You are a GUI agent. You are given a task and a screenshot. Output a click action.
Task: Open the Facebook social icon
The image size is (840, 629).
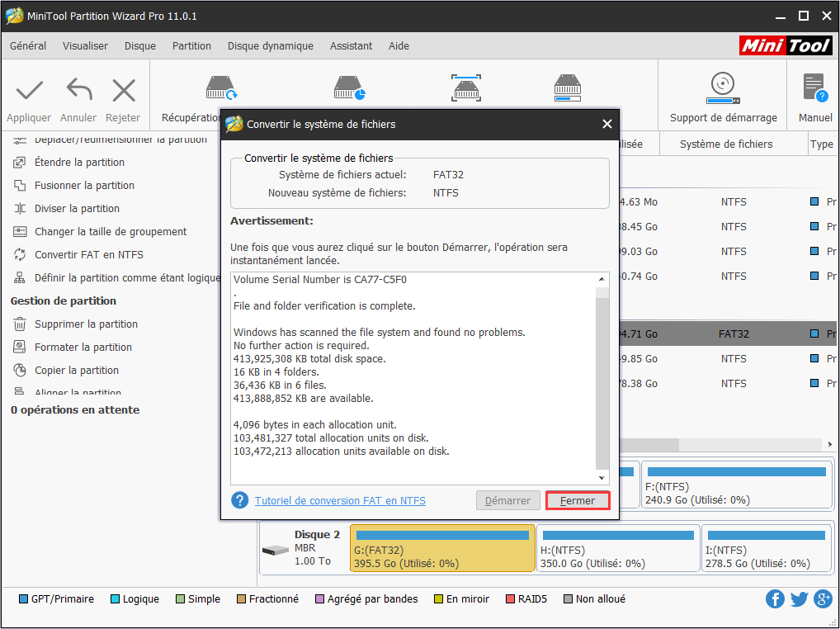click(775, 599)
